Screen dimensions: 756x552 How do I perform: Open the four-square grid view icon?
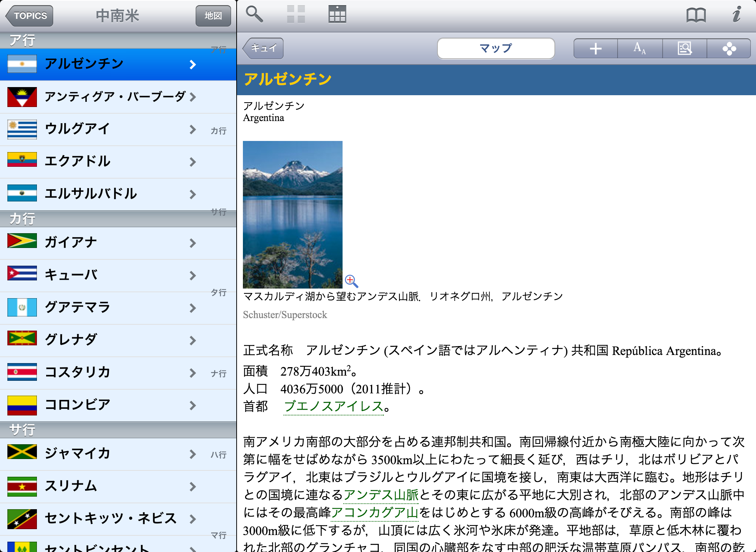296,14
